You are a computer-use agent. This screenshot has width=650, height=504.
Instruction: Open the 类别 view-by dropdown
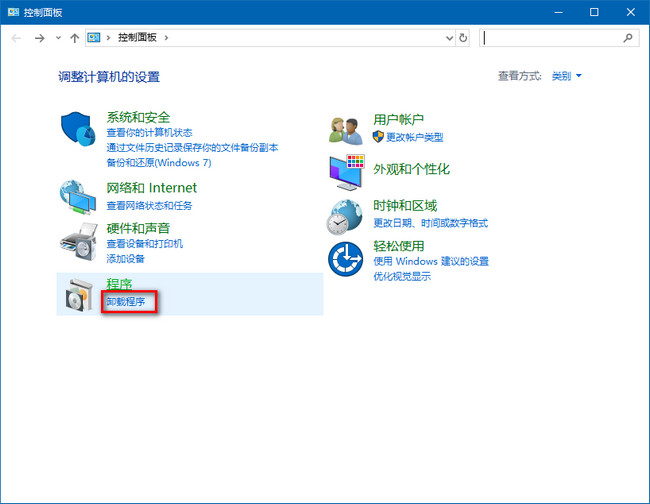pyautogui.click(x=567, y=76)
